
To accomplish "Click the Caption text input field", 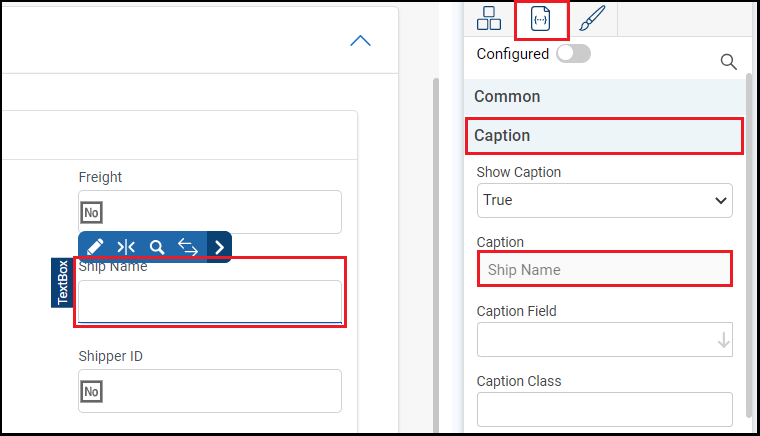I will [604, 270].
